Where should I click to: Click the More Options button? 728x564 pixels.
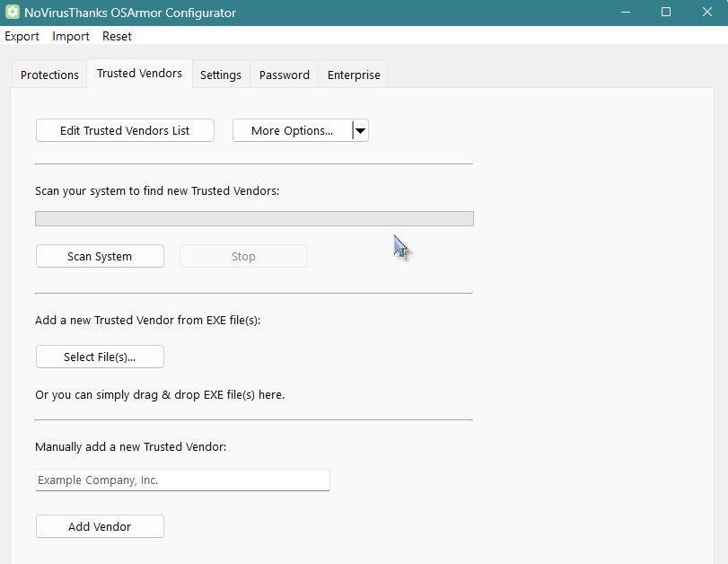292,130
